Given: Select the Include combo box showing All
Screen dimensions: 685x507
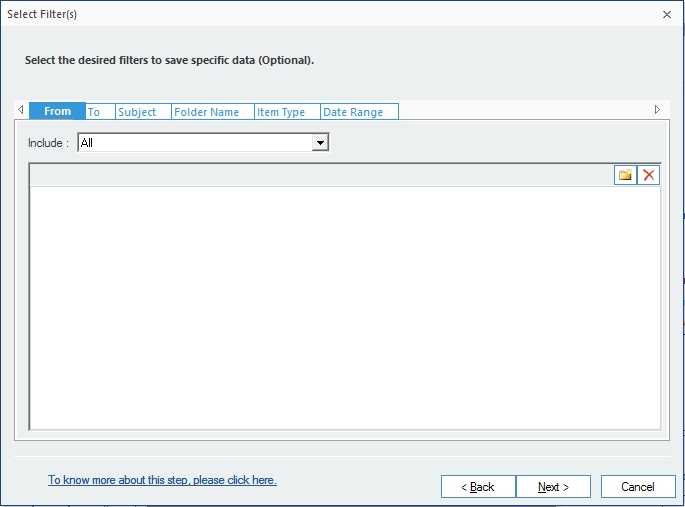Looking at the screenshot, I should 203,143.
